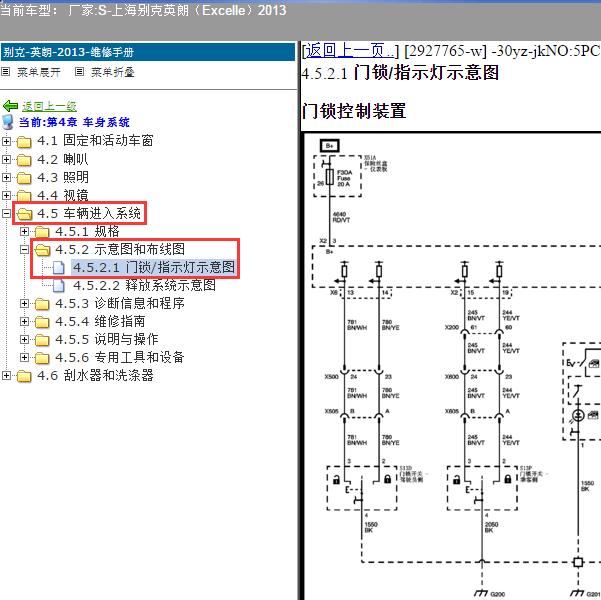Click the 门锁控制装置 heading
The height and width of the screenshot is (600, 601).
click(x=354, y=111)
